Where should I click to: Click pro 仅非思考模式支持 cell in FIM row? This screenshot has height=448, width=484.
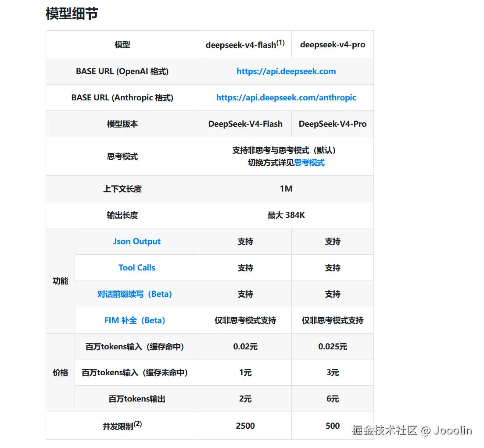(x=333, y=320)
